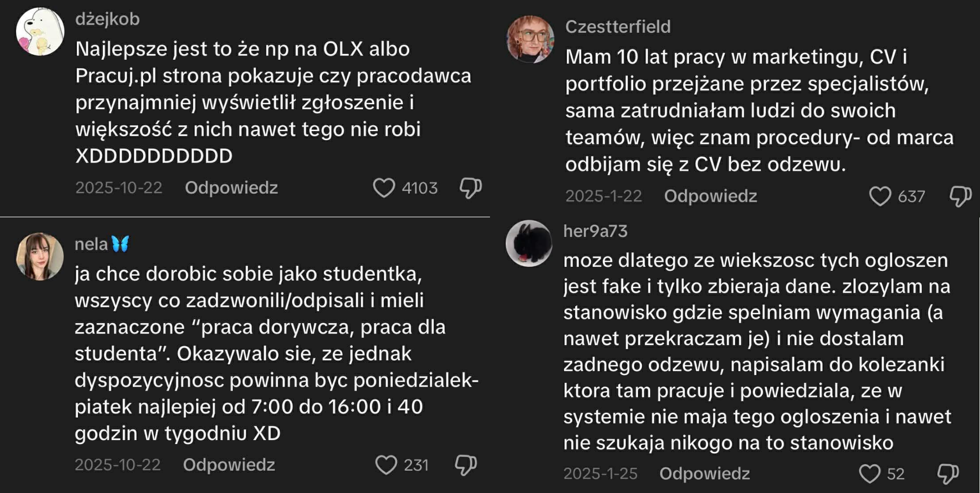Open Czestterfield's profile avatar
This screenshot has width=980, height=493.
point(530,39)
